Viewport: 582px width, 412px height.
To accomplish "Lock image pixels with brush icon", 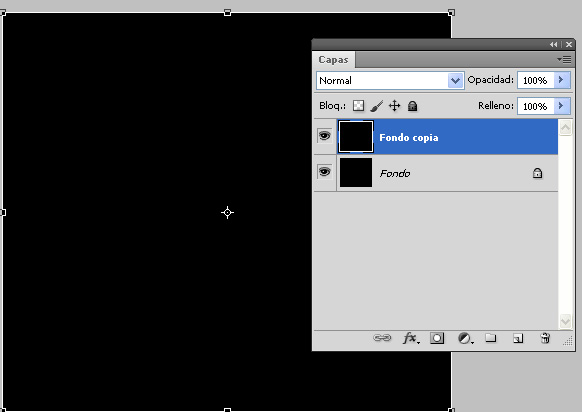I will [376, 106].
